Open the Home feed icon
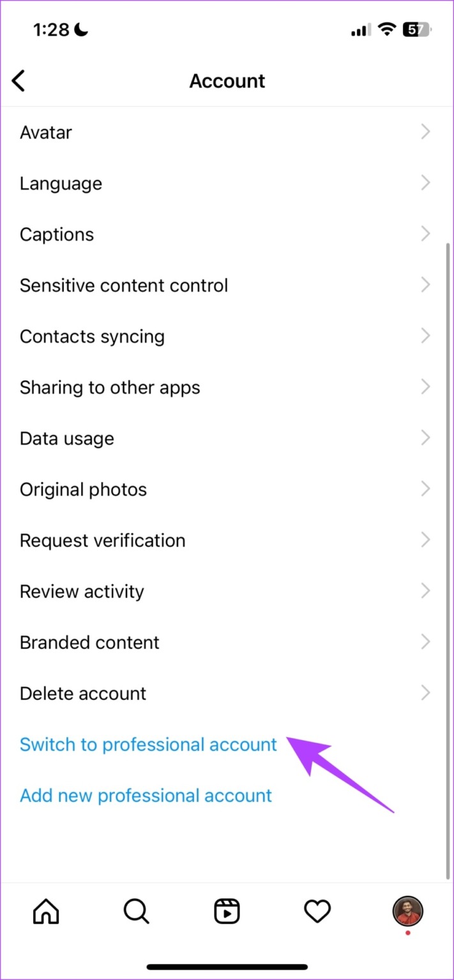This screenshot has width=454, height=980. (x=45, y=911)
